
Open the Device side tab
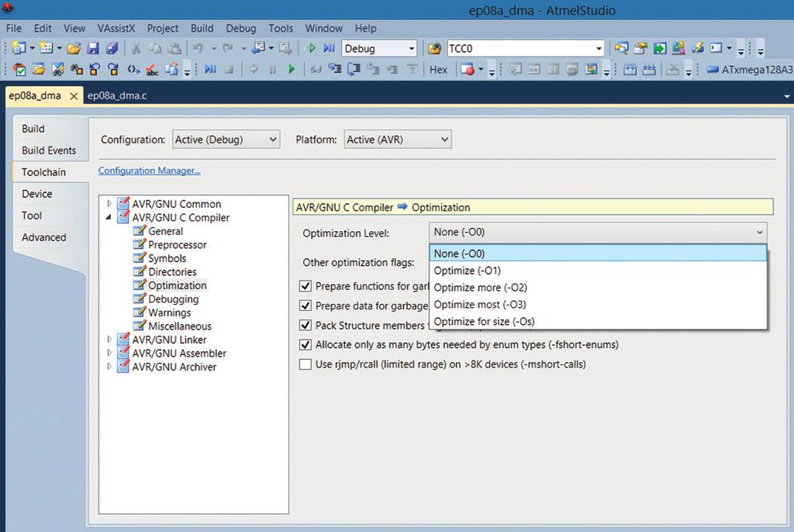37,194
